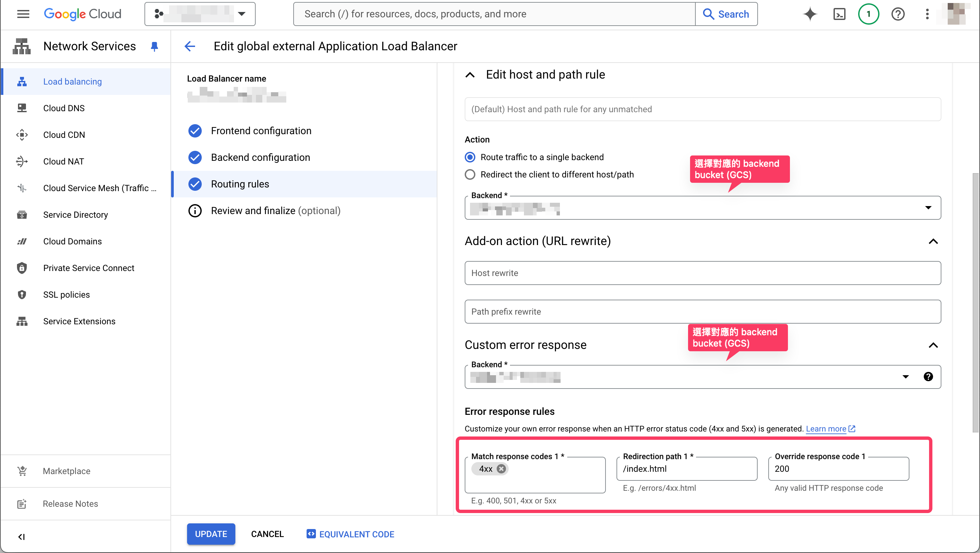Open the Backend bucket dropdown
The width and height of the screenshot is (980, 553).
(929, 207)
